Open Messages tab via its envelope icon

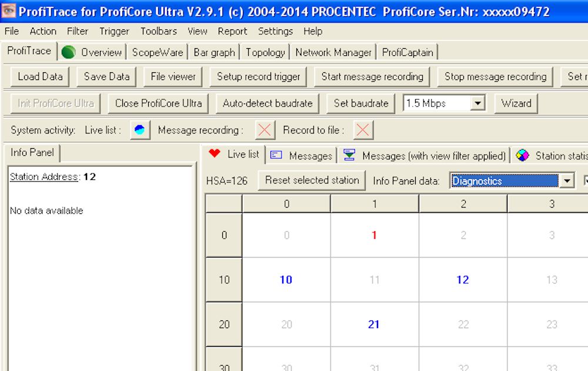point(276,155)
